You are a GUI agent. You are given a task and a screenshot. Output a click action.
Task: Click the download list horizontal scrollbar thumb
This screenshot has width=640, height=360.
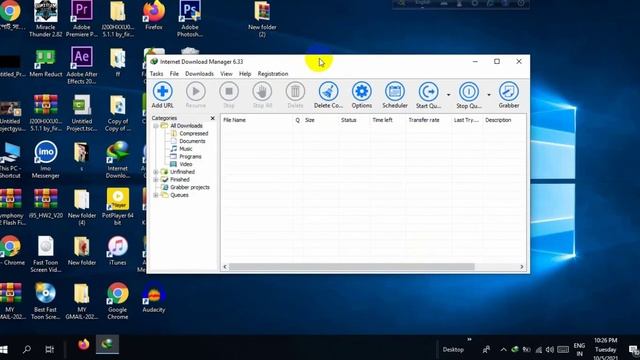click(x=351, y=267)
